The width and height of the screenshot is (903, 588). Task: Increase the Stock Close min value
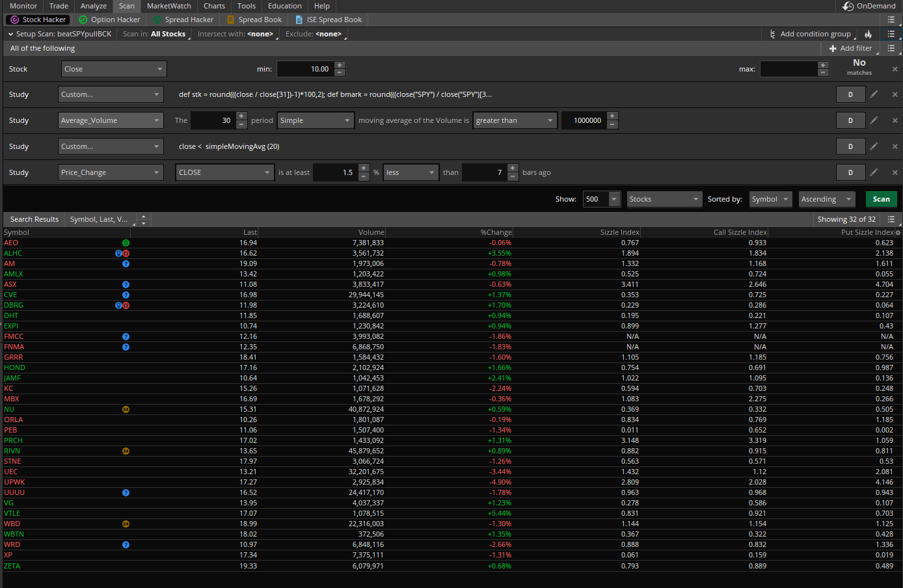coord(340,66)
